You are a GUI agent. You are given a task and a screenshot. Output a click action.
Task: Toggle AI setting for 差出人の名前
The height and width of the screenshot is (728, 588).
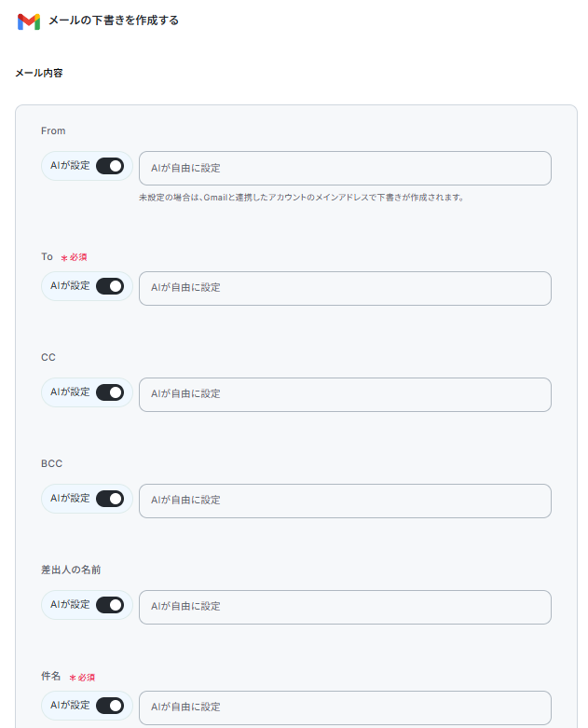point(110,606)
